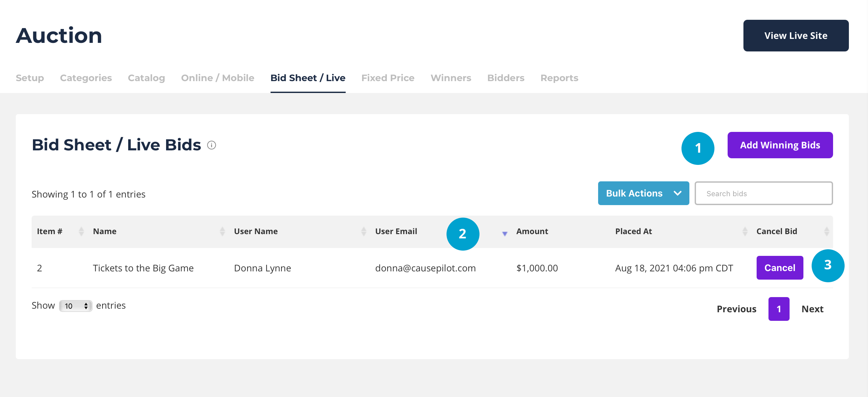Viewport: 868px width, 397px height.
Task: Click the info icon beside Live Bids heading
Action: pyautogui.click(x=211, y=145)
